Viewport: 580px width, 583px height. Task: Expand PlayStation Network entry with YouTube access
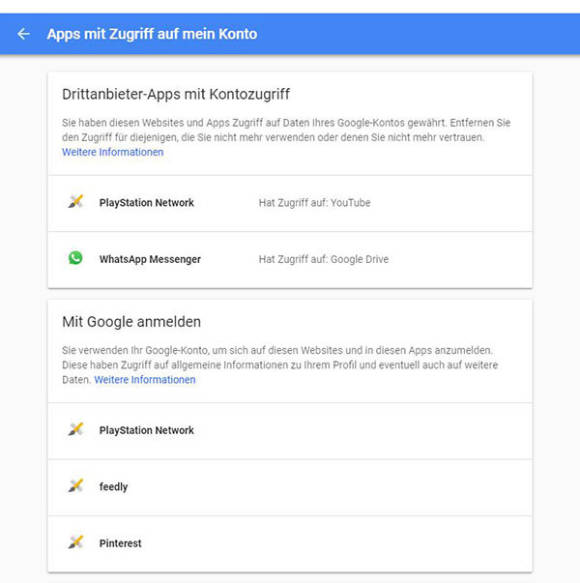coord(290,203)
